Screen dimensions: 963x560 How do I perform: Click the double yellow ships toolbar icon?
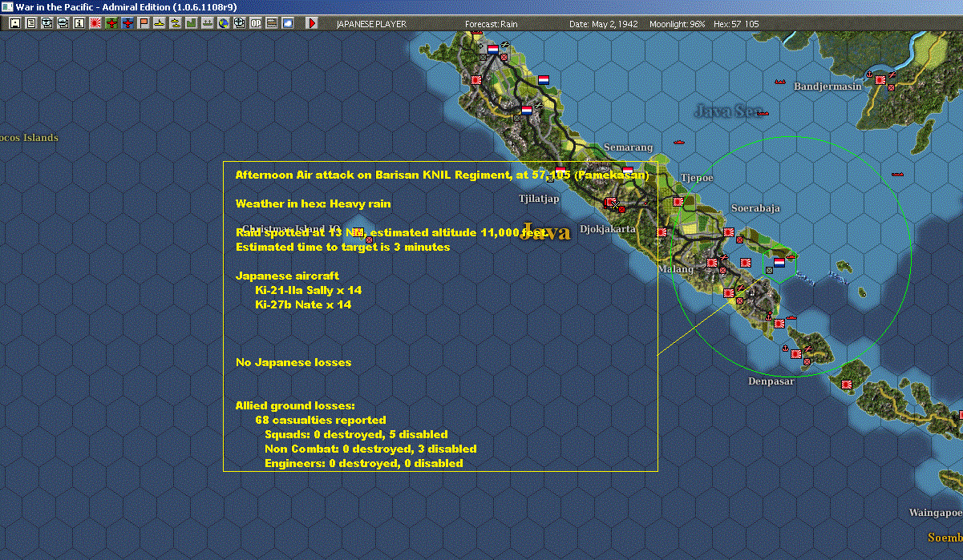click(175, 23)
